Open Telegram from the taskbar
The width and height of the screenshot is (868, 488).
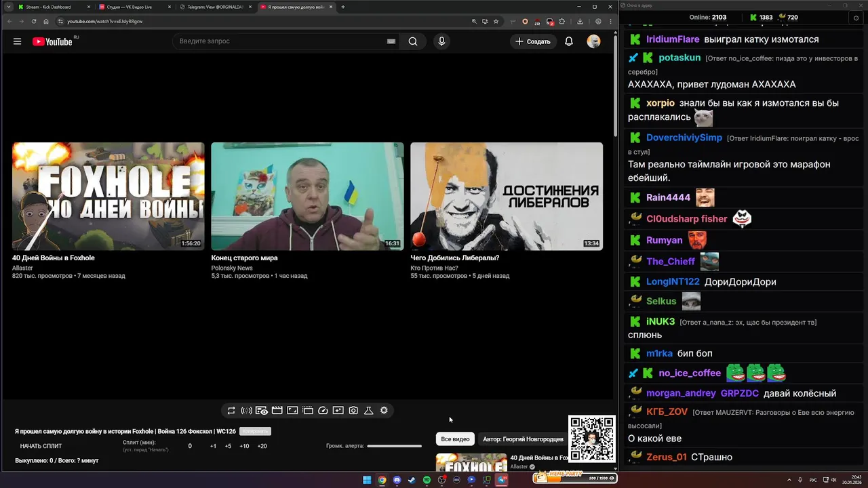pos(502,480)
